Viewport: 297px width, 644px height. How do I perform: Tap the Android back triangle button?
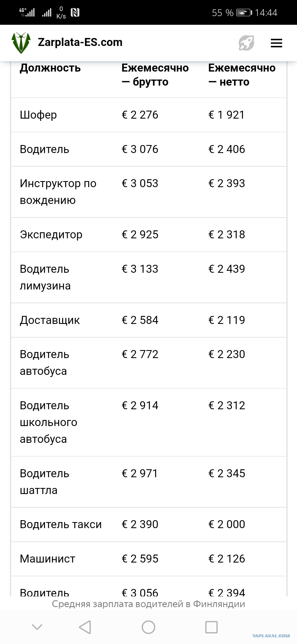(85, 627)
